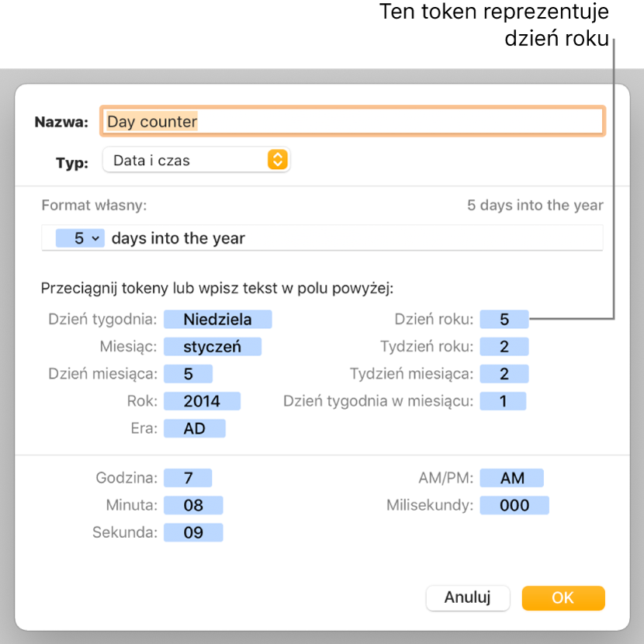Select the Minuta token 08
Screen dimensions: 644x644
pyautogui.click(x=193, y=505)
